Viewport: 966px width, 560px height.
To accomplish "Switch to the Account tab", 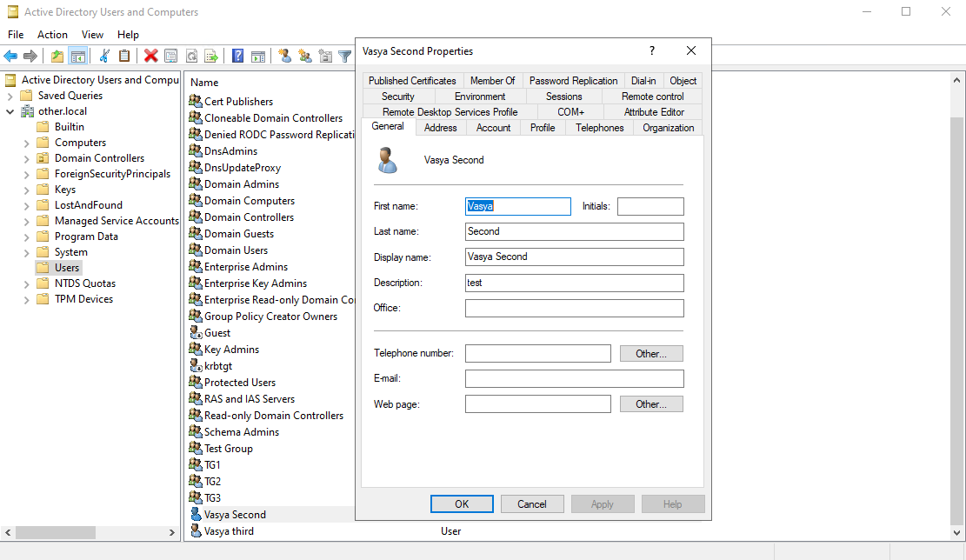I will click(x=494, y=128).
